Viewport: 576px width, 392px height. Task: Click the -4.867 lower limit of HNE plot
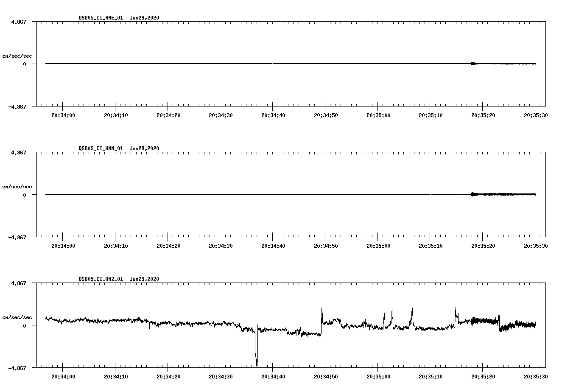tap(17, 106)
